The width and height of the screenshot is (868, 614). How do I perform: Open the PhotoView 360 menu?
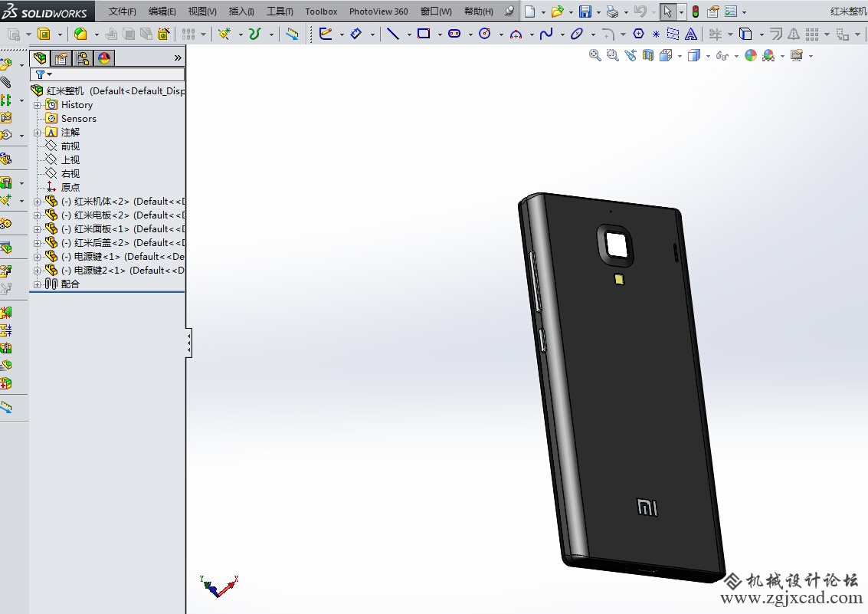[x=378, y=11]
